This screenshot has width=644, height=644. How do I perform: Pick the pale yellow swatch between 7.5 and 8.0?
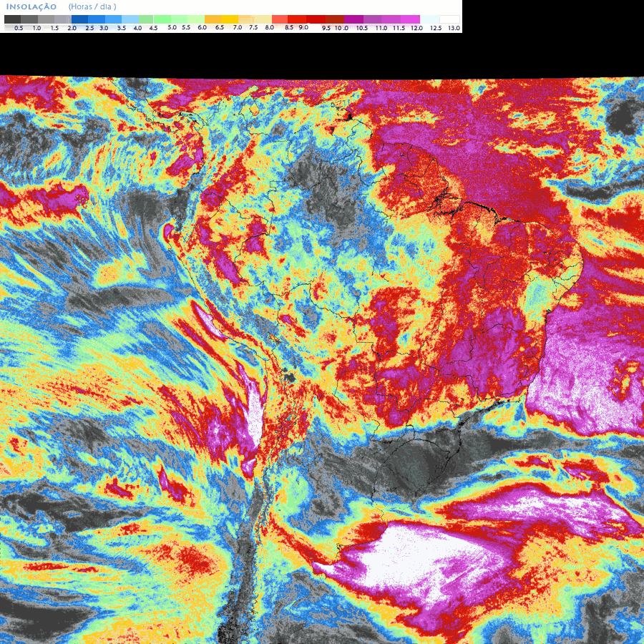[263, 19]
